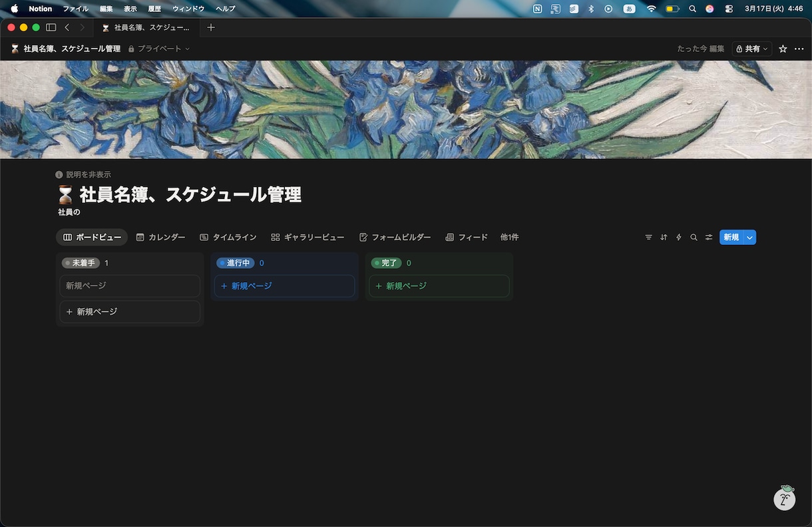The width and height of the screenshot is (812, 527).
Task: Click the hourglass page icon beside title
Action: coord(65,195)
